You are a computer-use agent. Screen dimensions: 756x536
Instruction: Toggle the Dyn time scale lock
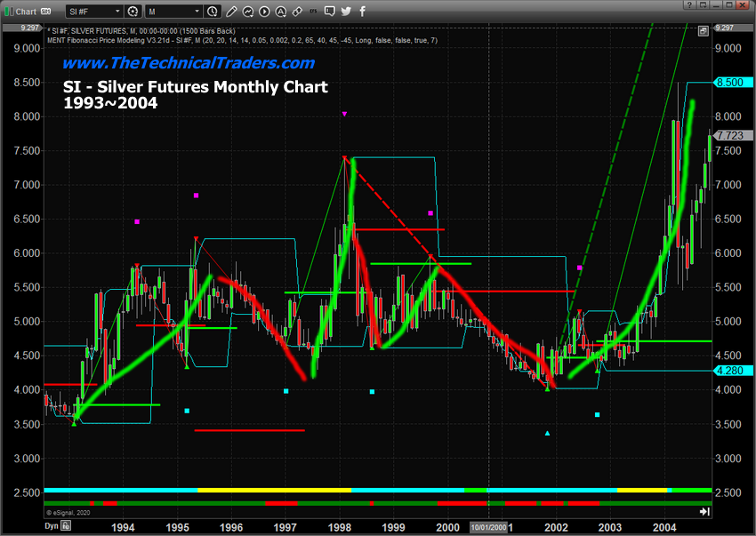28,526
